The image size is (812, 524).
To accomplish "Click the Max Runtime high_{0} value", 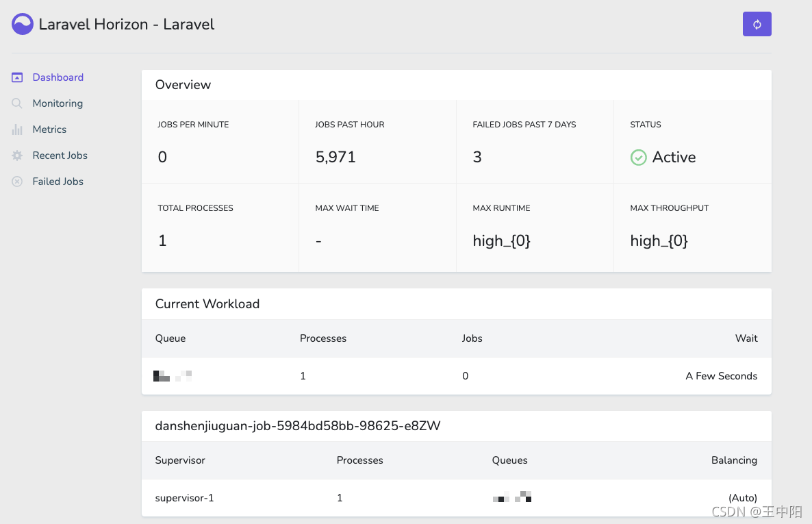I will click(501, 240).
